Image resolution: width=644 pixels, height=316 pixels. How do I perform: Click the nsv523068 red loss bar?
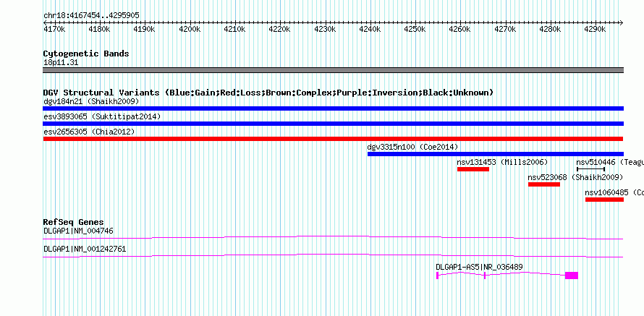(x=544, y=184)
